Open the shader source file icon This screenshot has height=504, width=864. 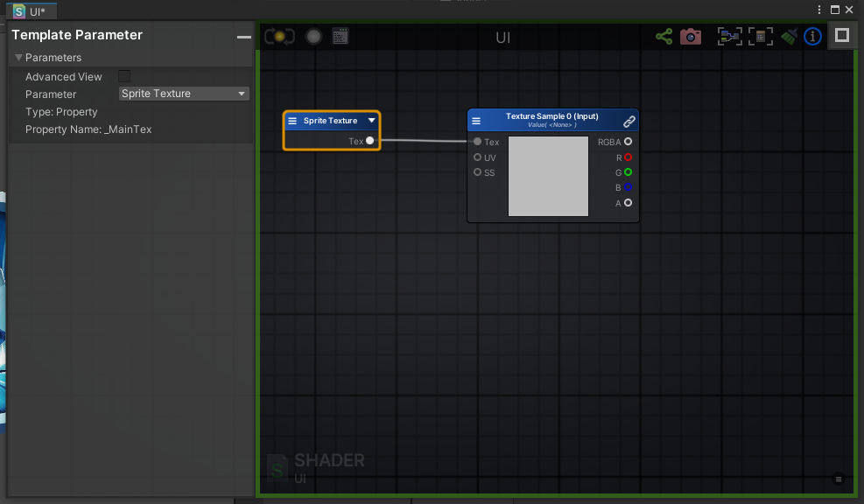tap(340, 37)
